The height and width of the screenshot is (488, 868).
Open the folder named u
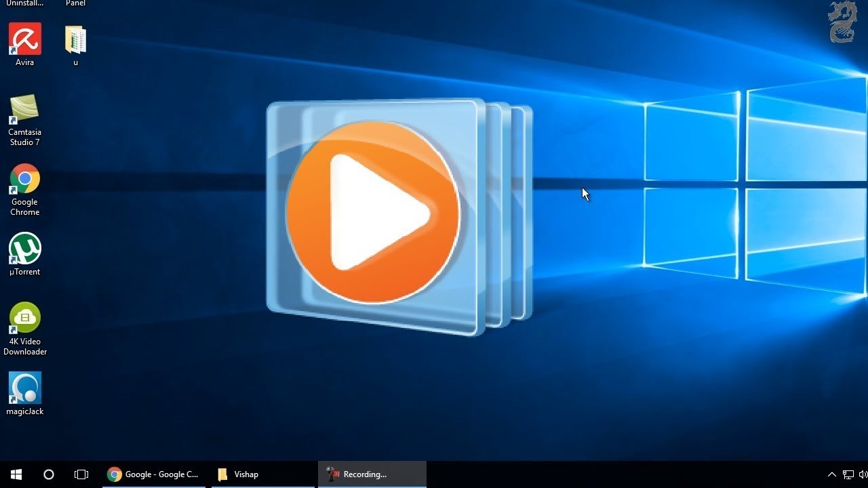(x=75, y=45)
